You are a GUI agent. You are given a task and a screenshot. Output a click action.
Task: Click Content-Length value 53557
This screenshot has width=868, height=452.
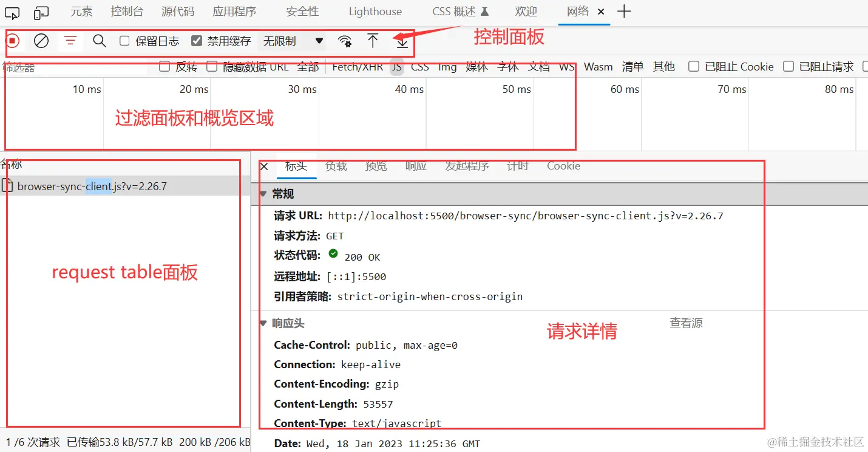[378, 404]
